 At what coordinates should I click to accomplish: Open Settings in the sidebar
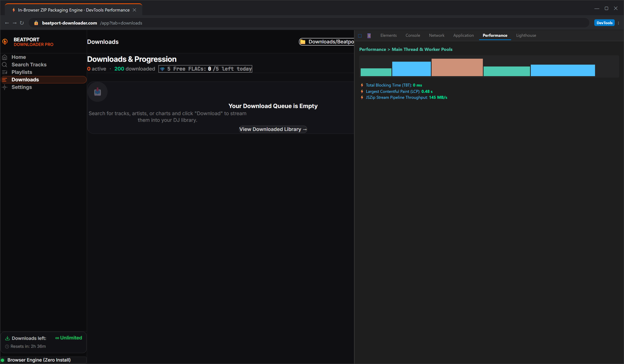coord(43,87)
